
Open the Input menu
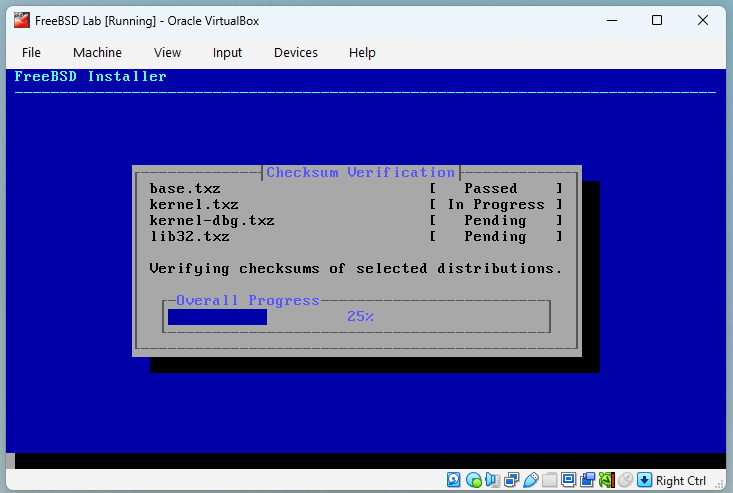coord(227,52)
